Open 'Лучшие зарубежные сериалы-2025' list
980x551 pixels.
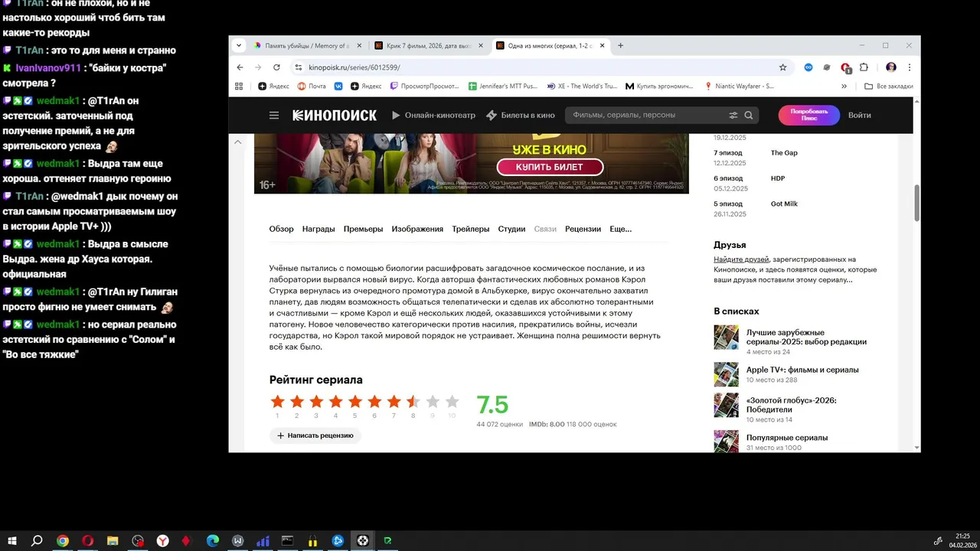806,337
